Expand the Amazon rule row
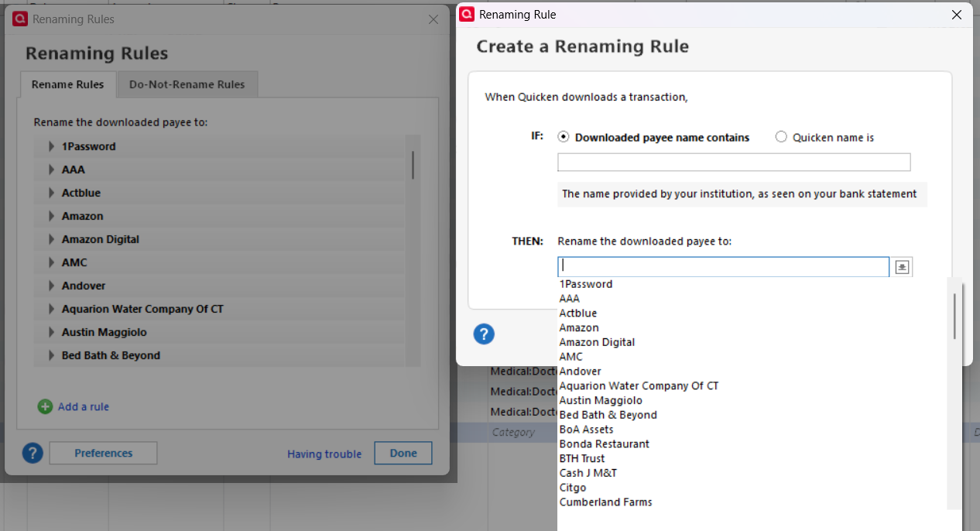Image resolution: width=980 pixels, height=531 pixels. [52, 216]
